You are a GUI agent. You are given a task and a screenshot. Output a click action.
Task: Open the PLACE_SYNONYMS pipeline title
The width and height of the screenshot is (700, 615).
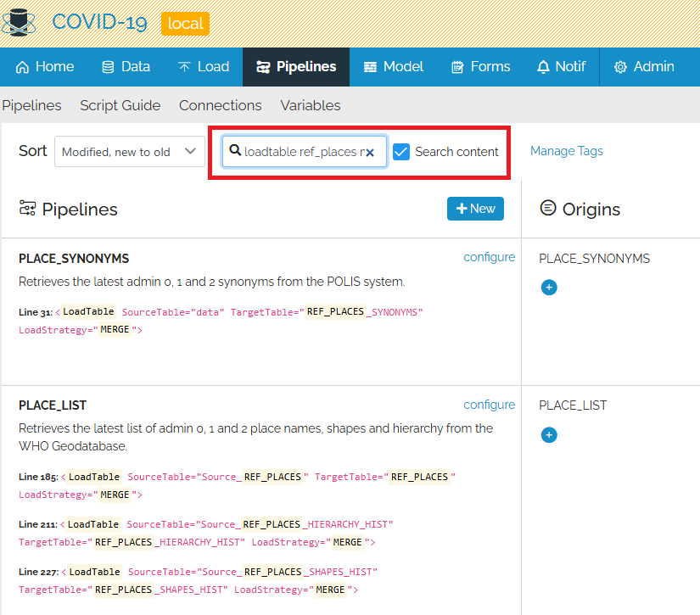pos(74,259)
